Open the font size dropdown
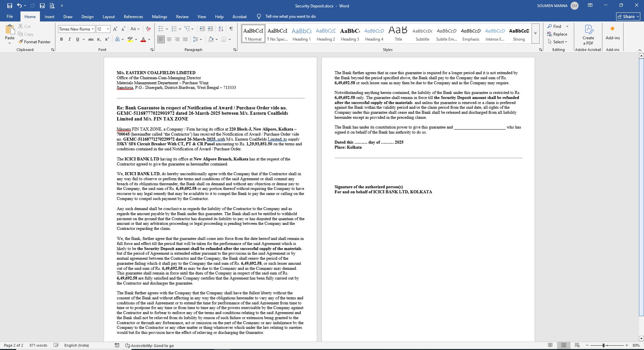This screenshot has height=350, width=644. 108,29
